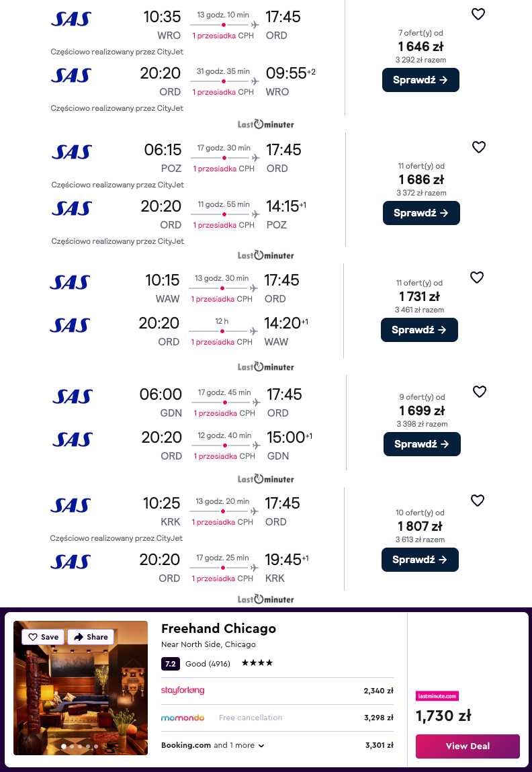The image size is (532, 772).
Task: Click Sprawdź for the 1 646 zł offer
Action: point(420,80)
